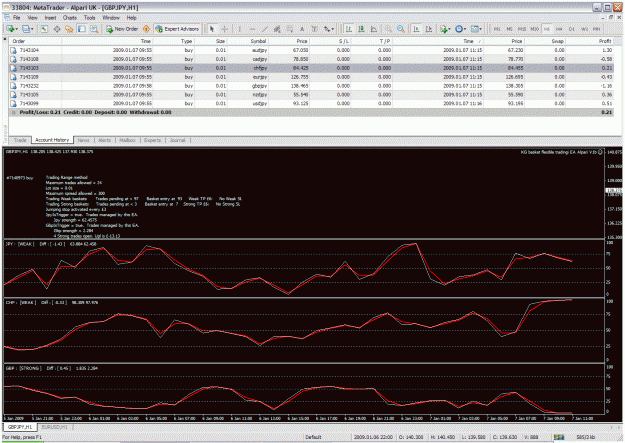
Task: Switch to the Experts tab
Action: click(x=152, y=140)
